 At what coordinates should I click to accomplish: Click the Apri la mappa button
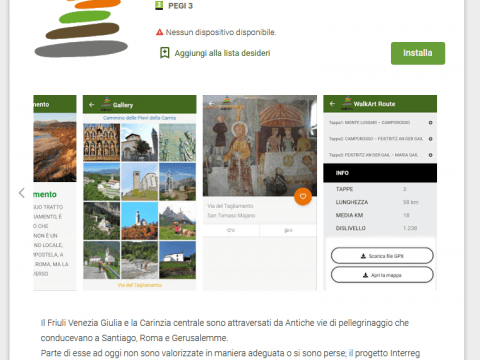coord(382,275)
